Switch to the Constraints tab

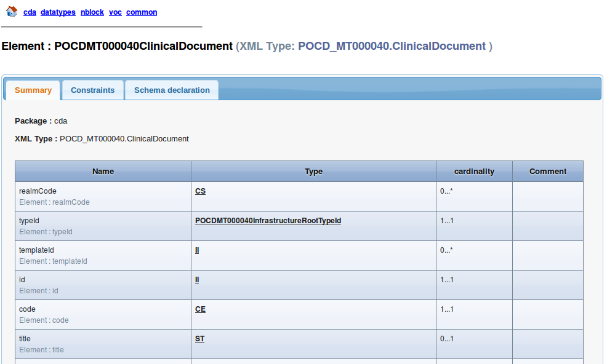92,90
